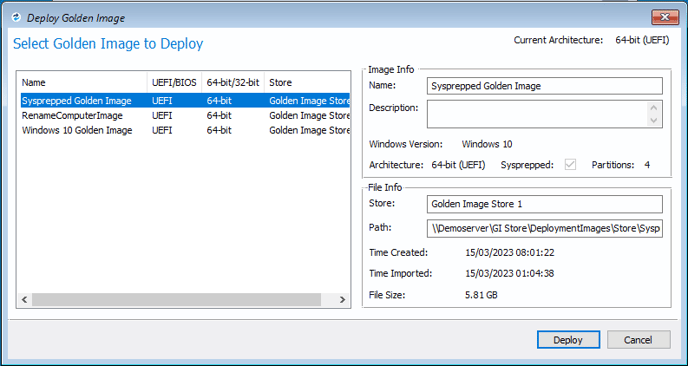Click into the image Name field
Screen dimensions: 688x366
(545, 86)
